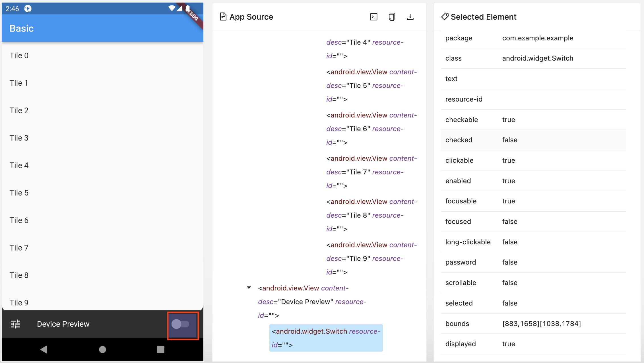Click the bounds attribute row
The width and height of the screenshot is (644, 363).
[533, 324]
